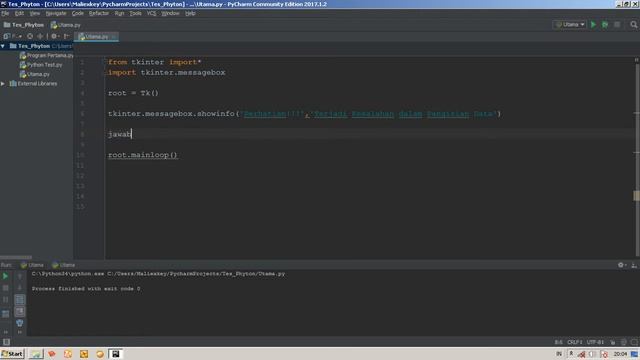
Task: Click line number 12 in the gutter
Action: tap(80, 176)
